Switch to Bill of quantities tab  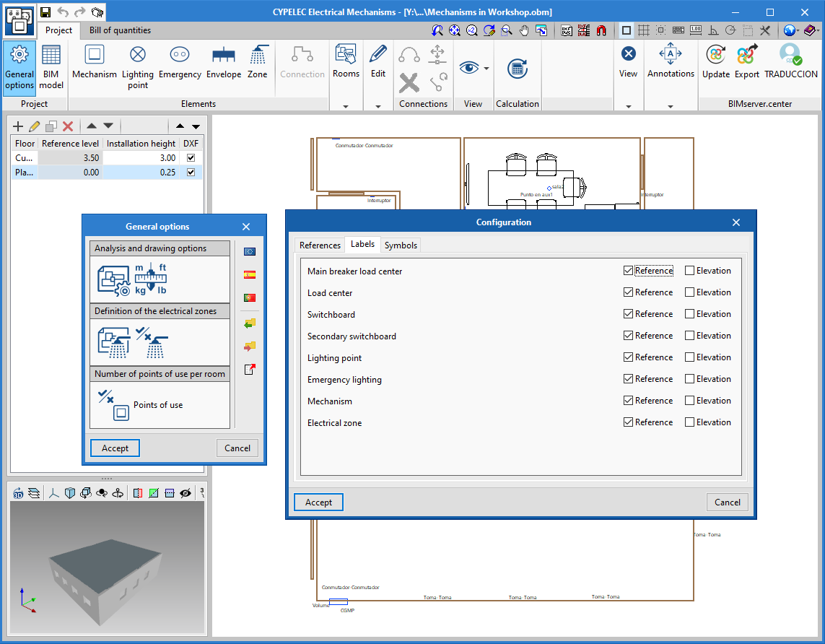120,30
